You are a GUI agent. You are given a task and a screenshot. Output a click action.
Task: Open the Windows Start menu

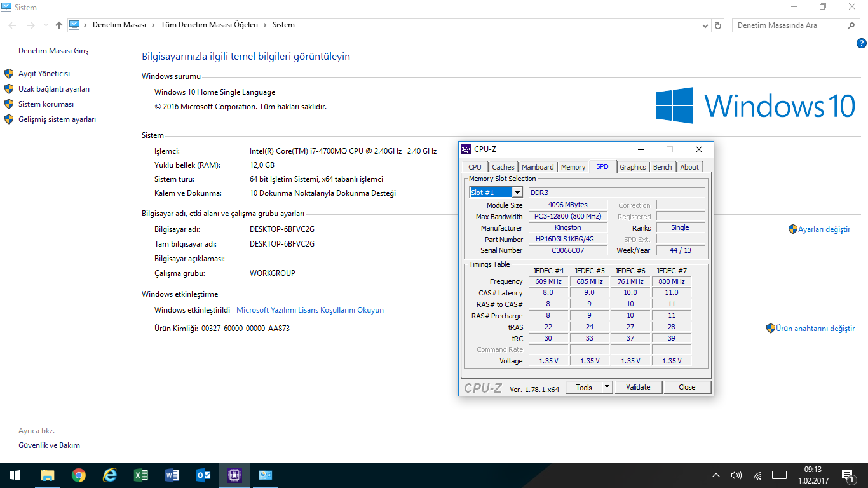click(15, 475)
